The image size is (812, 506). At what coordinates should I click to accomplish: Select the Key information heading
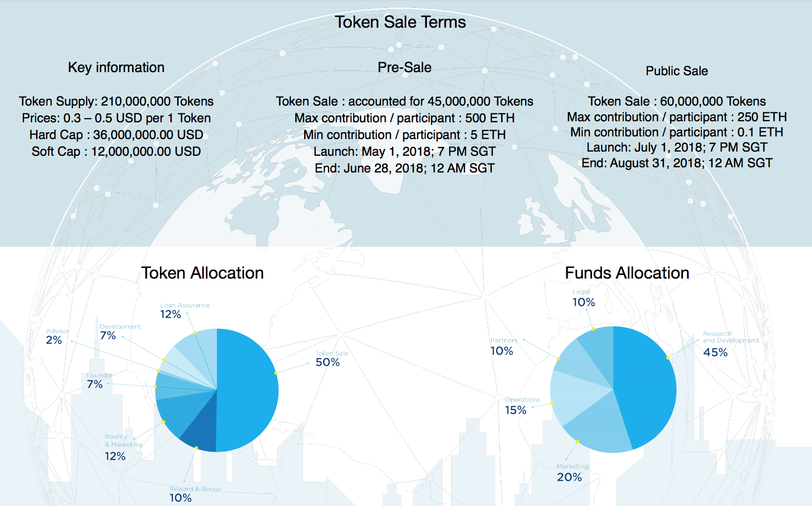coord(116,67)
